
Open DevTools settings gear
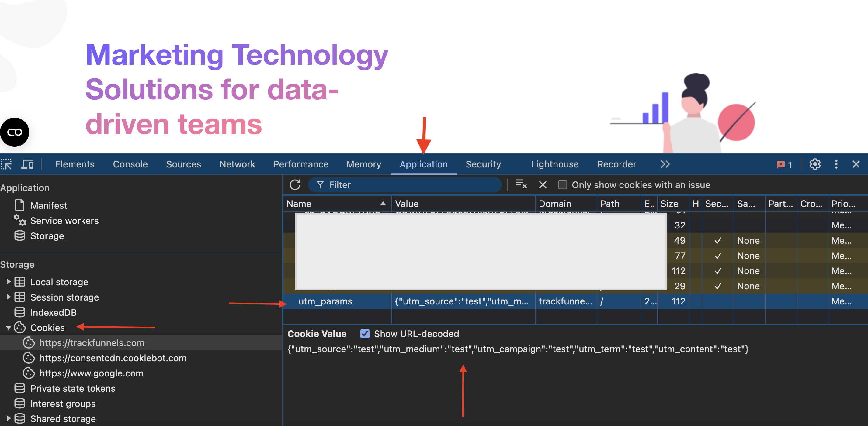click(814, 164)
